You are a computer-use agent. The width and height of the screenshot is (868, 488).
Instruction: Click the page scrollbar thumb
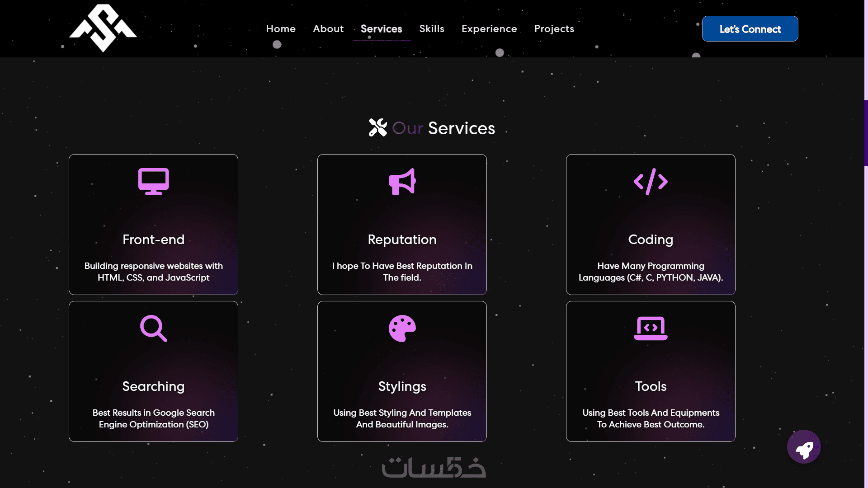pos(866,133)
